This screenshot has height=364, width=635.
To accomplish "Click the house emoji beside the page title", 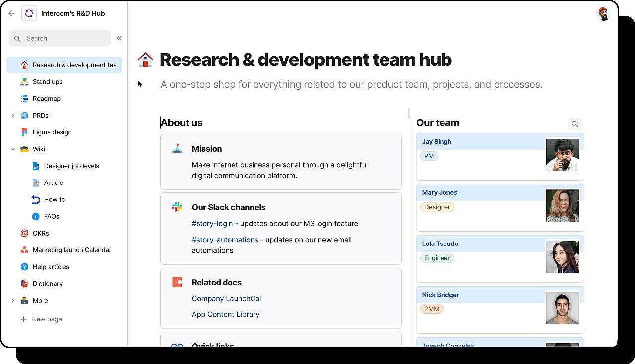I will [145, 59].
